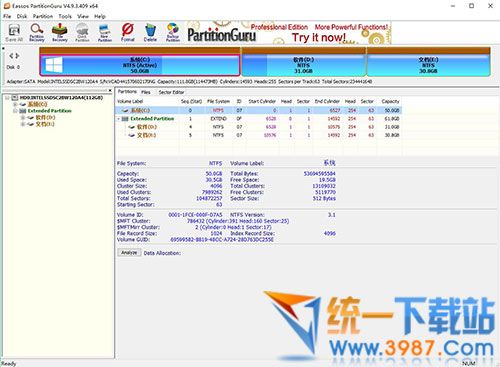Open the Backup Partition tool

coord(173,32)
